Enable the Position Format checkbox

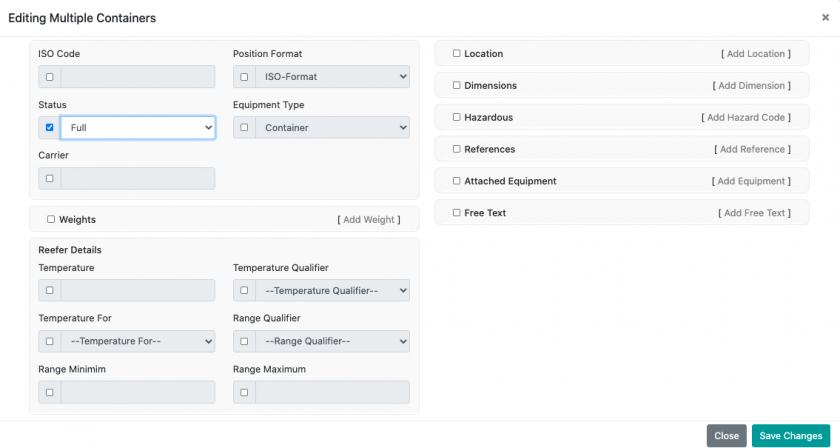pos(244,77)
